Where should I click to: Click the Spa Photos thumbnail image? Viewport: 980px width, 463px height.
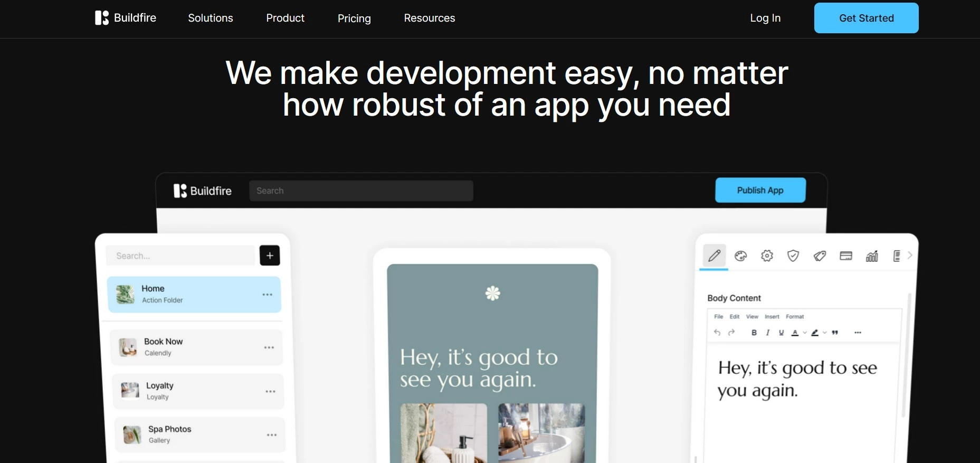(x=132, y=435)
